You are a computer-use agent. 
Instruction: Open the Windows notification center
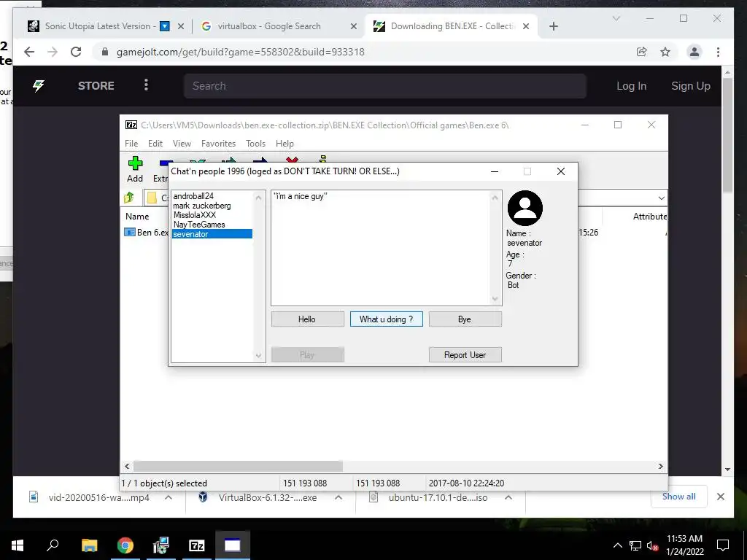point(723,545)
